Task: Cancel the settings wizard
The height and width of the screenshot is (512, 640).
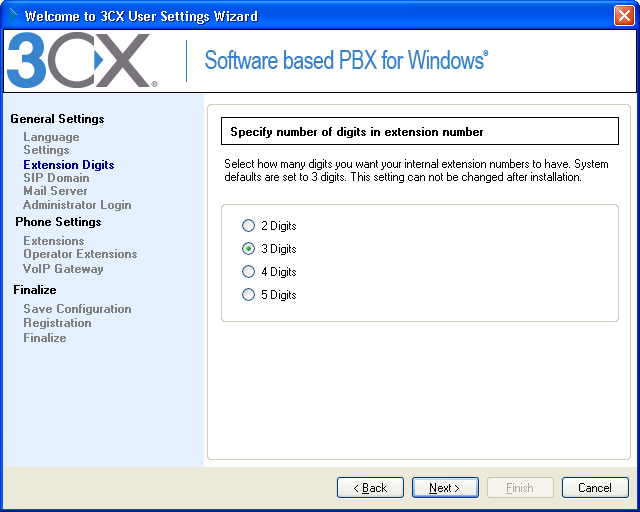Action: click(x=594, y=488)
